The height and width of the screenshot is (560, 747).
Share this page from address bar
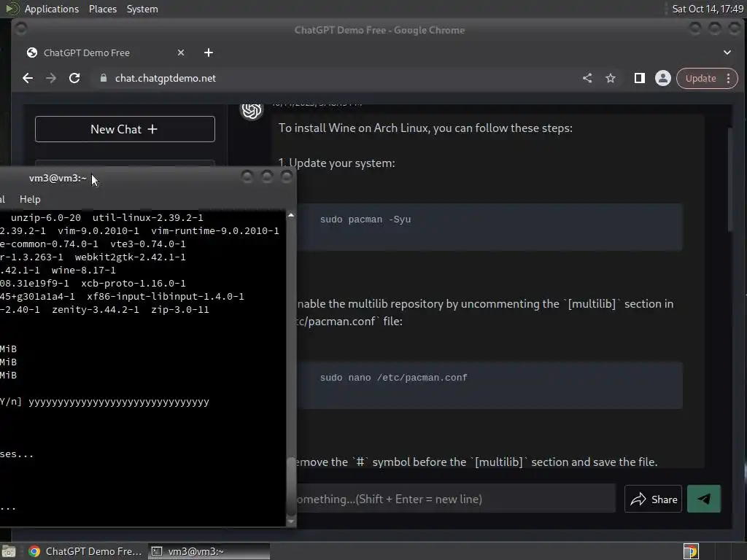(x=587, y=78)
